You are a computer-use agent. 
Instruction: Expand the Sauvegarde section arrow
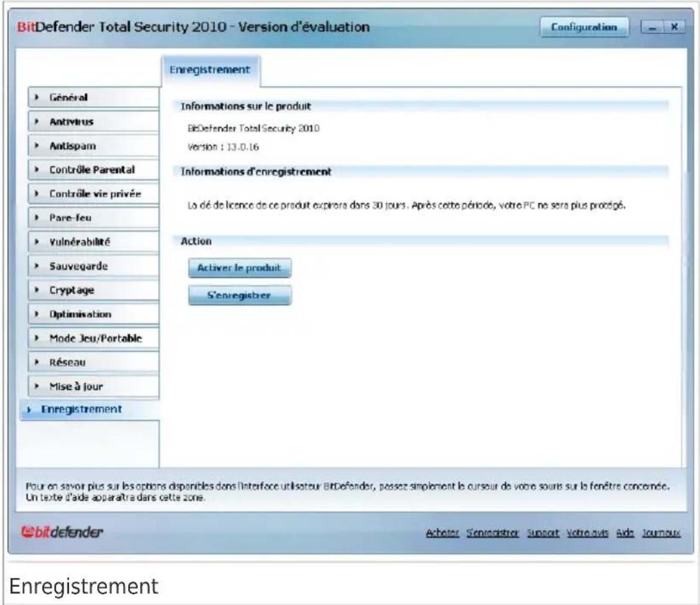[37, 266]
